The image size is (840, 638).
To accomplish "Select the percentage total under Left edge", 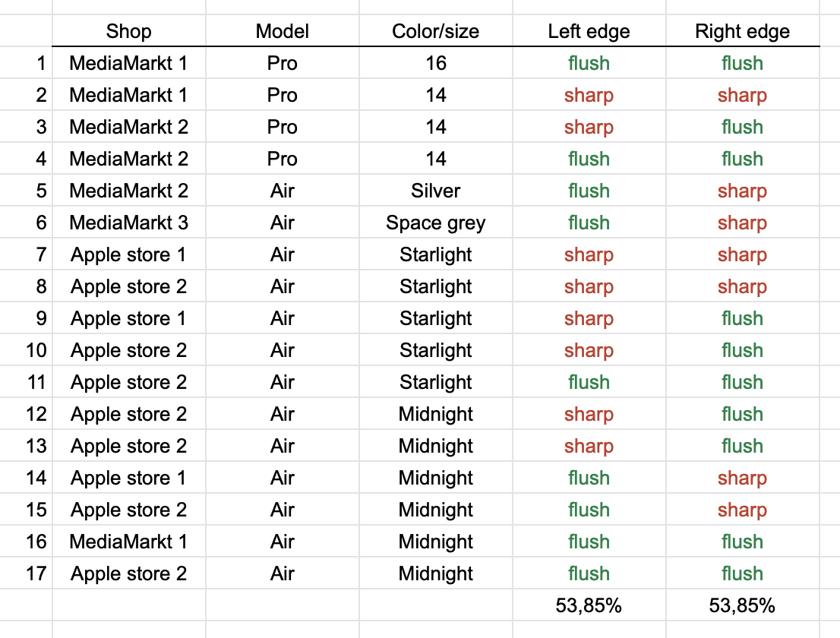I will (589, 605).
